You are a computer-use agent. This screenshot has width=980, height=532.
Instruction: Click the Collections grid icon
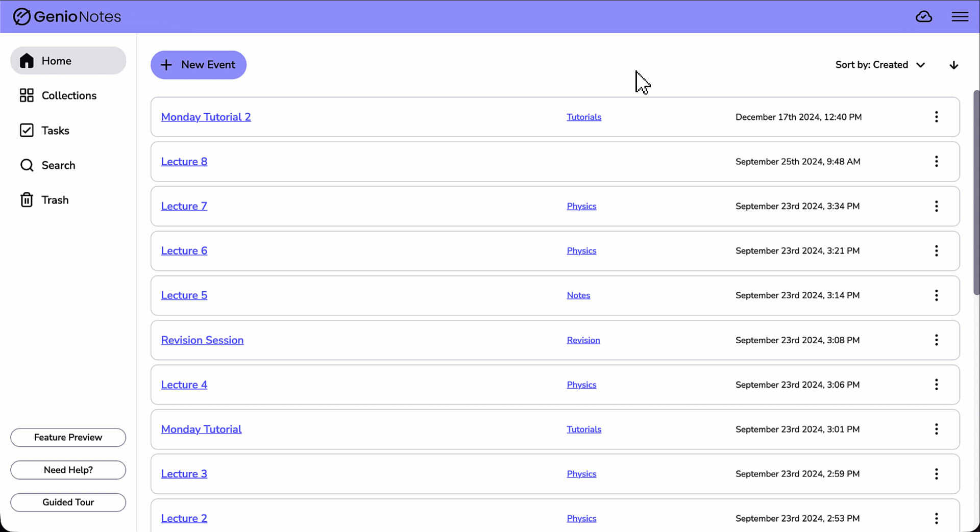pos(27,95)
